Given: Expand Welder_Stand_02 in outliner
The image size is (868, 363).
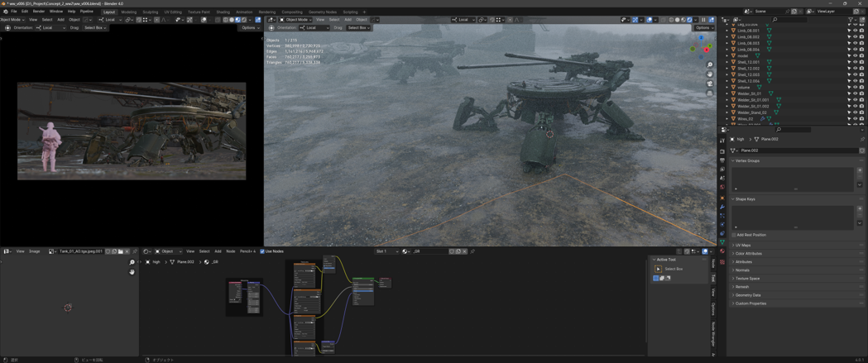Looking at the screenshot, I should click(727, 112).
